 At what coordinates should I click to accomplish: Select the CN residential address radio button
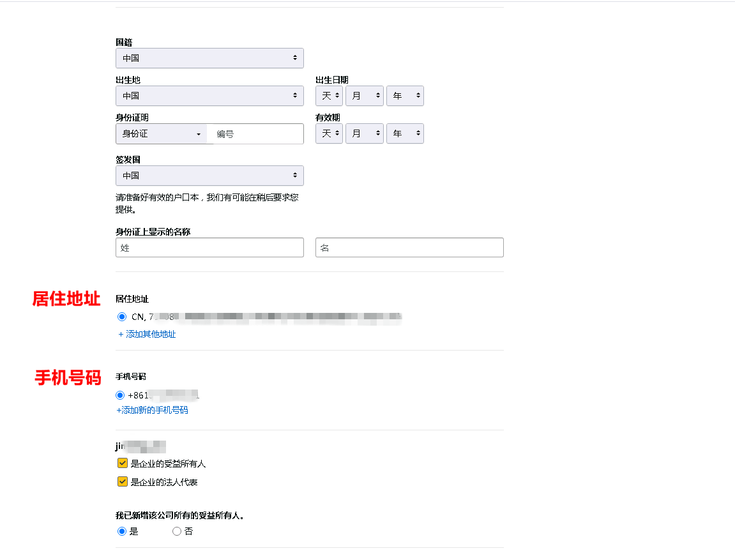[x=121, y=317]
